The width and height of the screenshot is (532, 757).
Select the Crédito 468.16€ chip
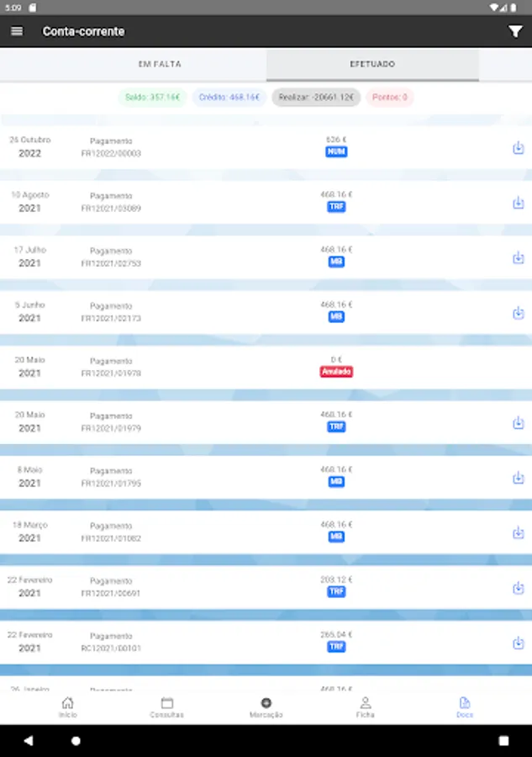pyautogui.click(x=229, y=97)
